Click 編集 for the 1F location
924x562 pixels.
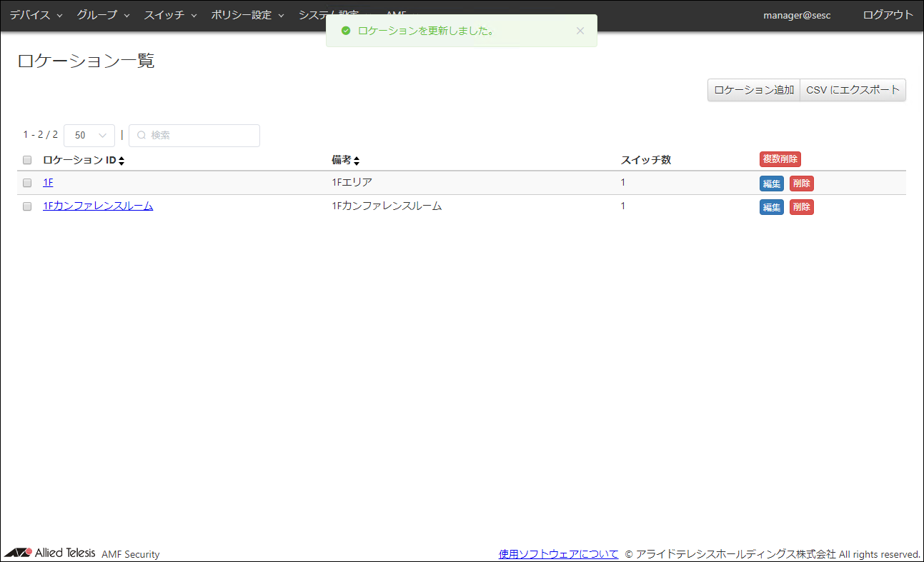(x=771, y=184)
